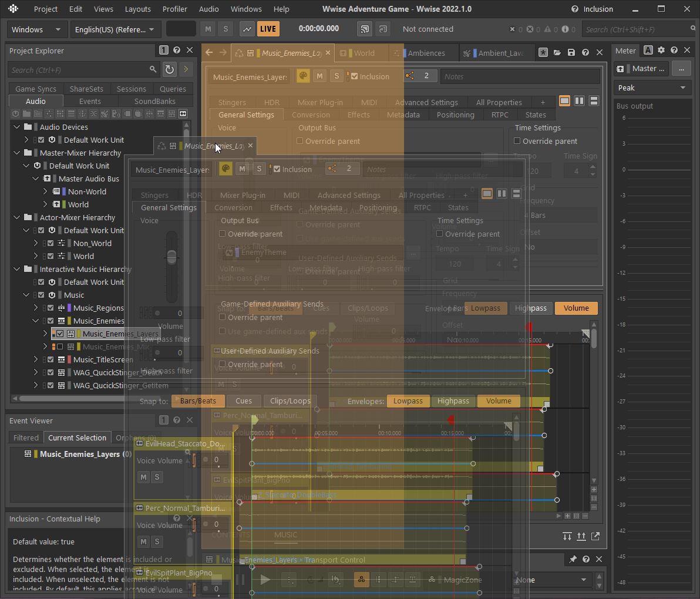This screenshot has height=599, width=700.
Task: Uncheck the Non_World inclusion checkbox in the tree
Action: click(x=51, y=243)
